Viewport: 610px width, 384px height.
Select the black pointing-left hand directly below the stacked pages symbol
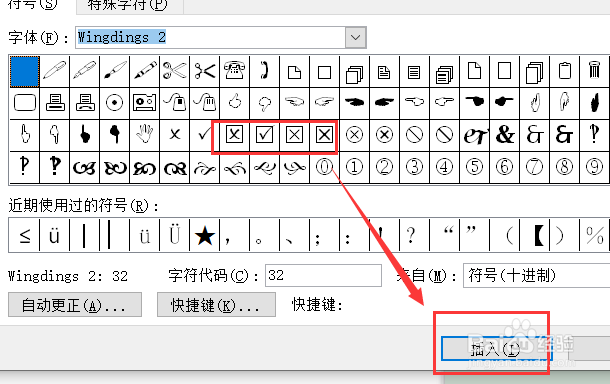[x=354, y=102]
